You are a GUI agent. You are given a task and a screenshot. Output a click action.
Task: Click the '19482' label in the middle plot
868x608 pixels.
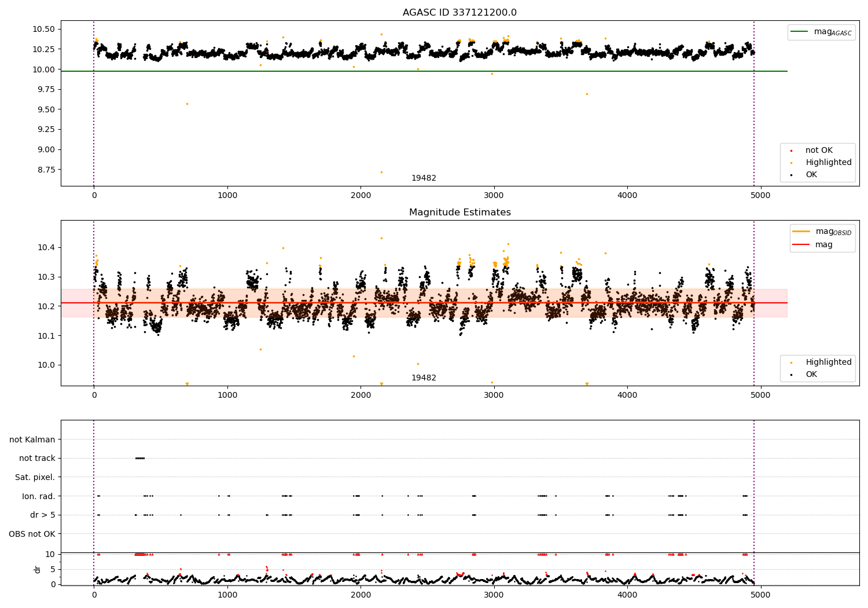424,378
